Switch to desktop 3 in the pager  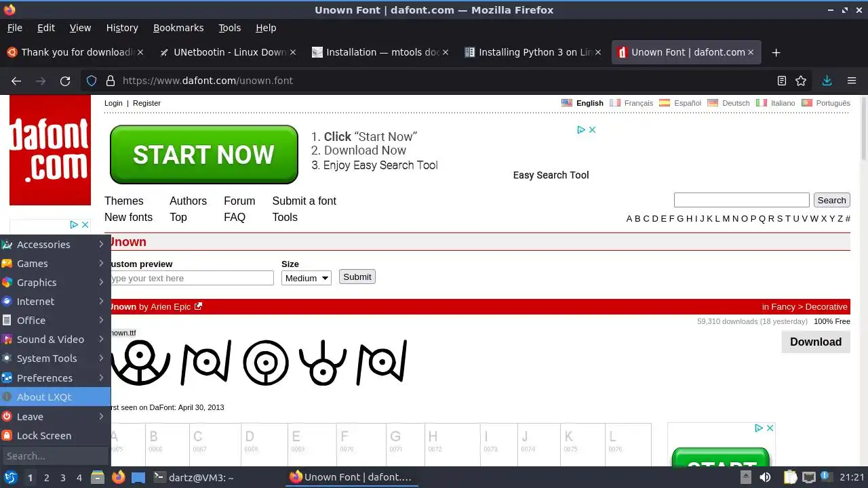[62, 477]
